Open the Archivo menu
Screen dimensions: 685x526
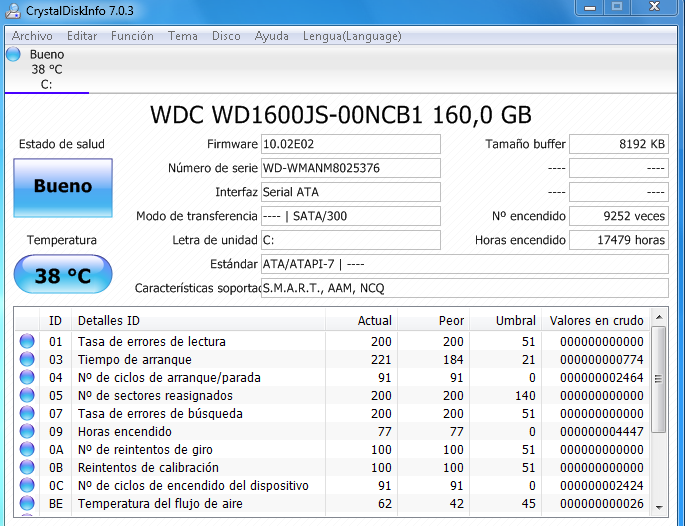32,36
